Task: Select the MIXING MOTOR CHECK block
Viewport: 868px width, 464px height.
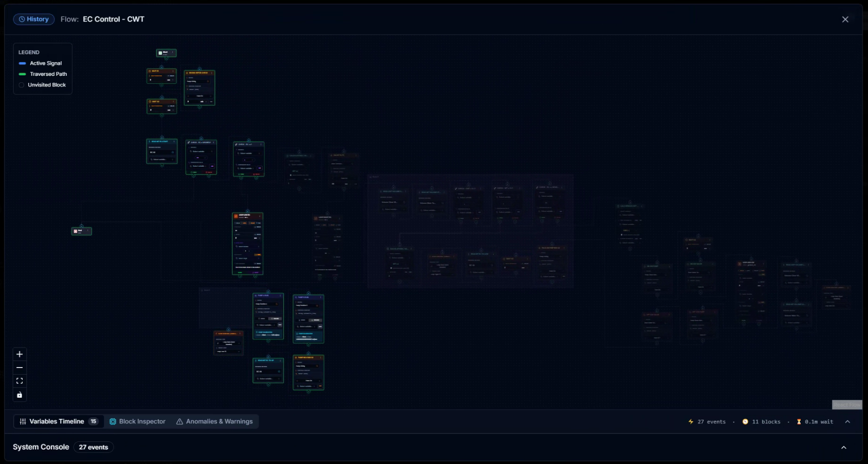Action: (199, 88)
